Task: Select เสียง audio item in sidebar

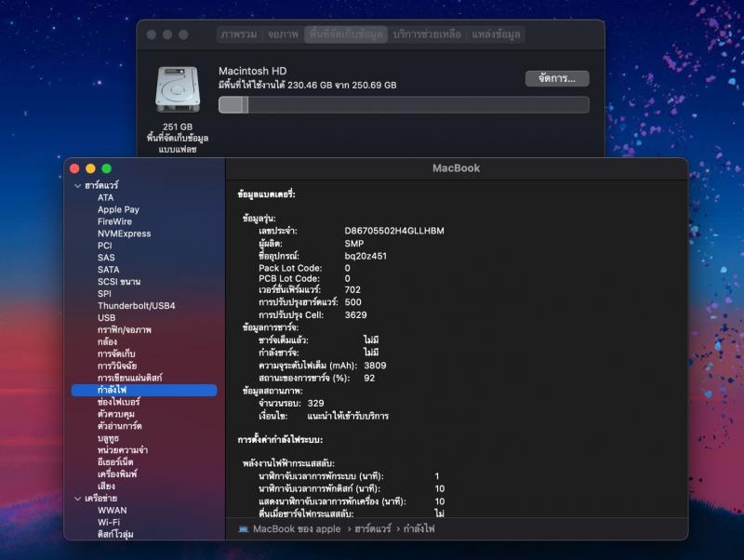Action: (x=106, y=486)
